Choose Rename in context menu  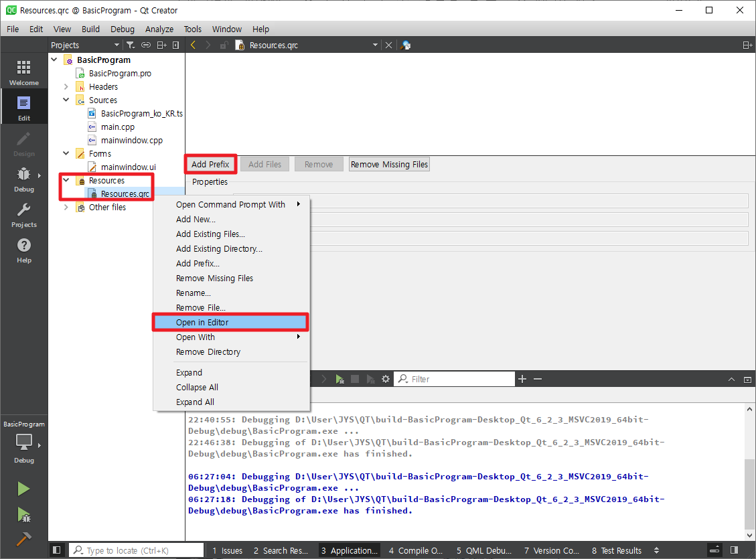pyautogui.click(x=230, y=293)
